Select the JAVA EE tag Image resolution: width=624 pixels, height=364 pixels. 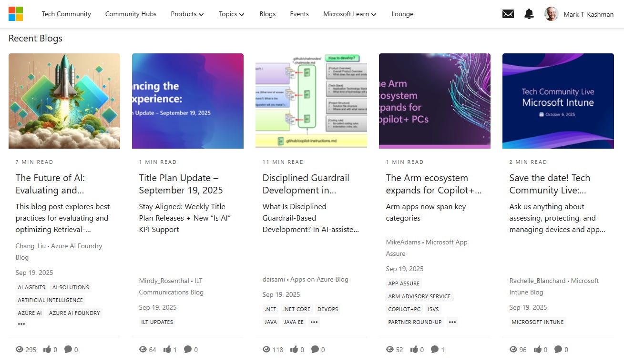click(x=294, y=322)
